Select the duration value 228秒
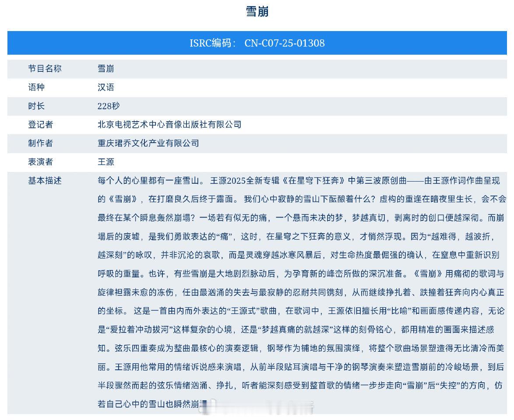This screenshot has width=514, height=420. tap(109, 106)
